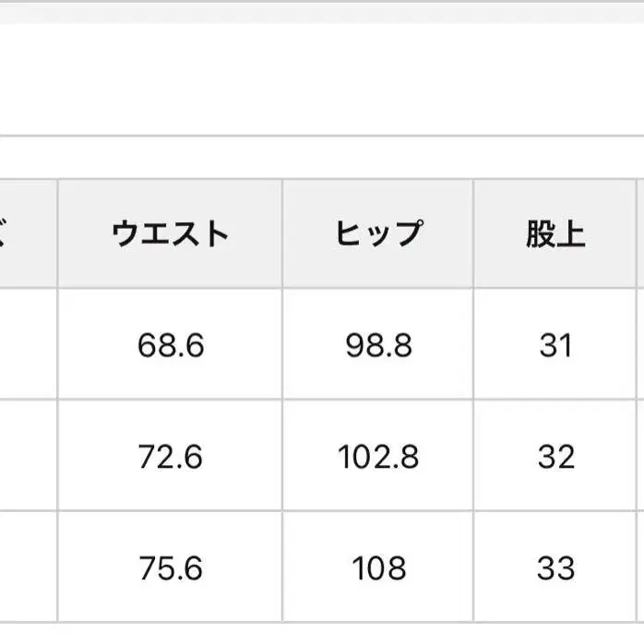Click the blank white panel above the table
The width and height of the screenshot is (644, 644).
pyautogui.click(x=322, y=78)
